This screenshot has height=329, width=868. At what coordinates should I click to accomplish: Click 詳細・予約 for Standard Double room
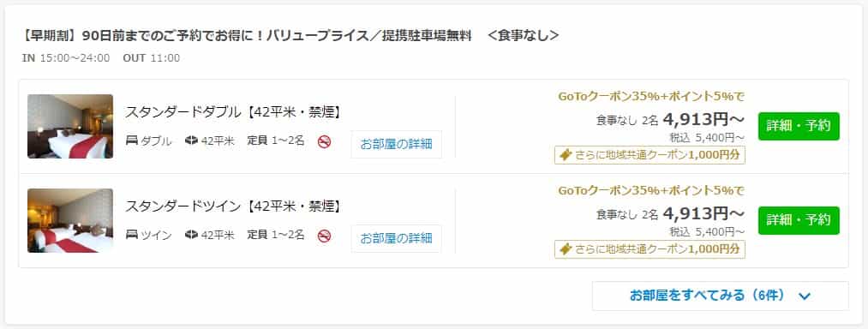[x=799, y=126]
